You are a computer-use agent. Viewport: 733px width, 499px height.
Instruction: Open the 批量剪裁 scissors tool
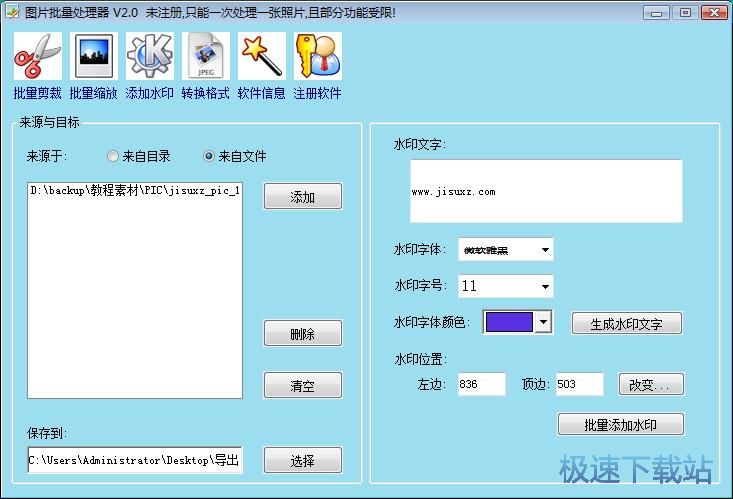pyautogui.click(x=37, y=57)
